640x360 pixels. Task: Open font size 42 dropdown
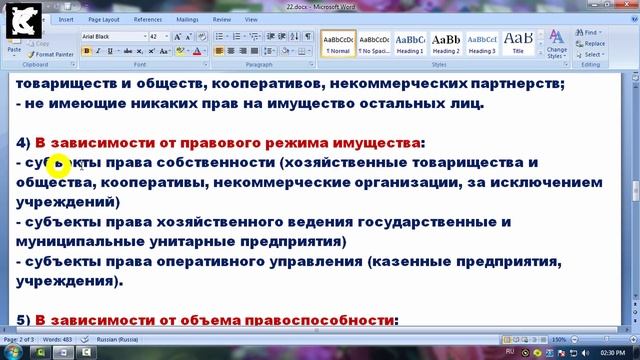point(167,37)
